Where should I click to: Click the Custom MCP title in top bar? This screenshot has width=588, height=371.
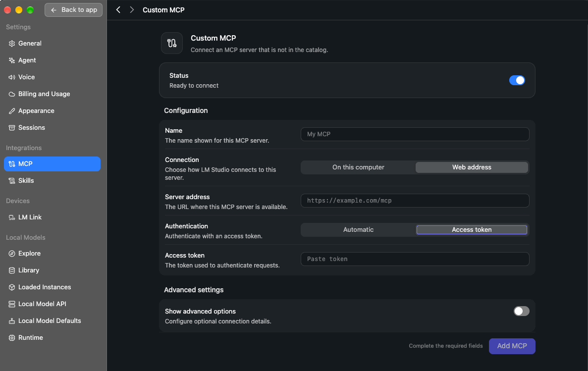point(163,10)
